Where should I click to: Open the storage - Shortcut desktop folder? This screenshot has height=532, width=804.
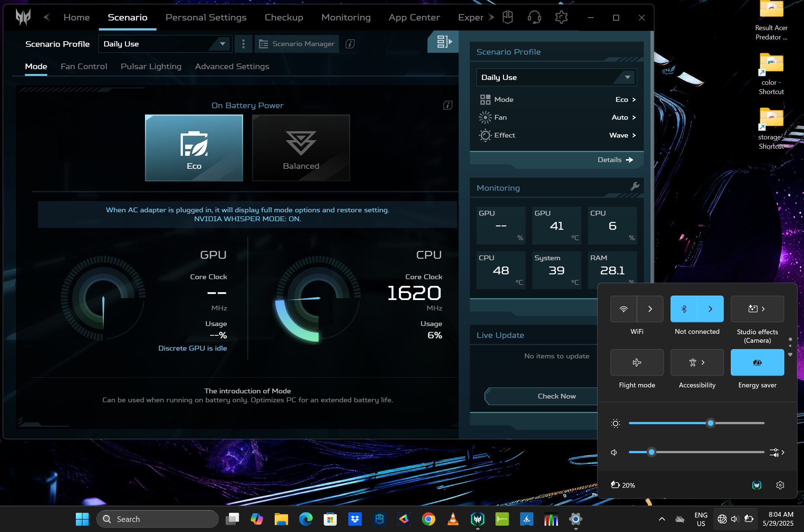click(771, 128)
